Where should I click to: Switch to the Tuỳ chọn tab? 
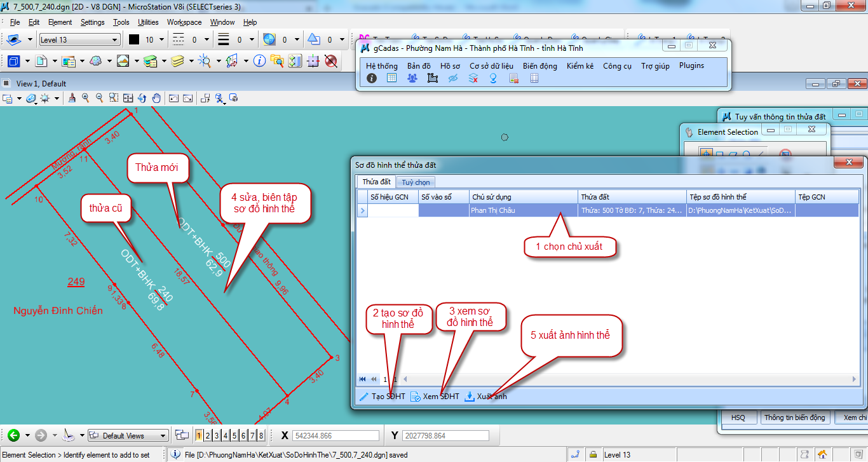414,182
